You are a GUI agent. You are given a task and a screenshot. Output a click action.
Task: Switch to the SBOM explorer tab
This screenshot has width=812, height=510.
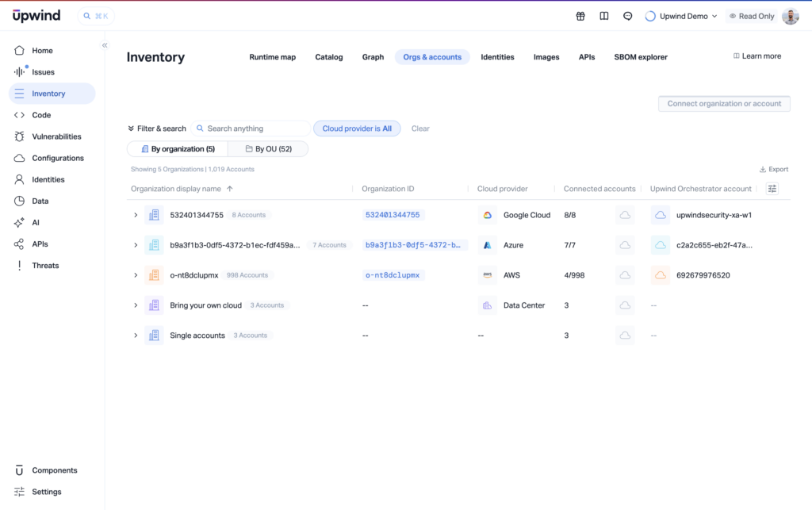[640, 57]
